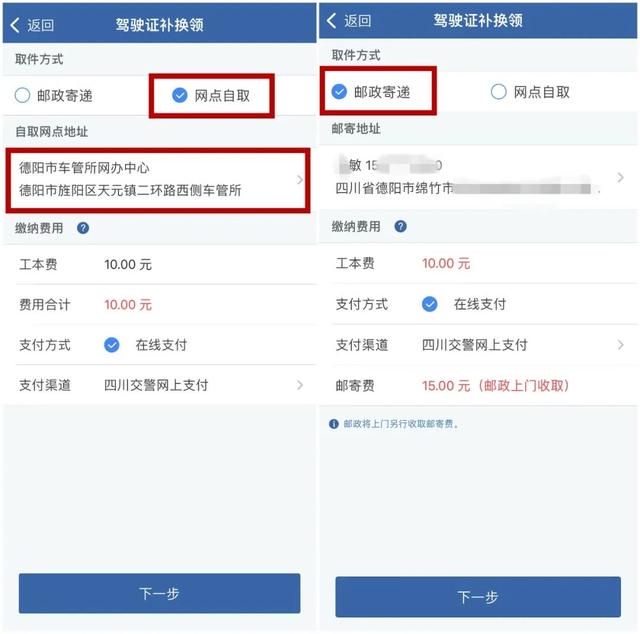Screen dimensions: 640x634
Task: Tap 下一步 button on right screen
Action: click(478, 597)
